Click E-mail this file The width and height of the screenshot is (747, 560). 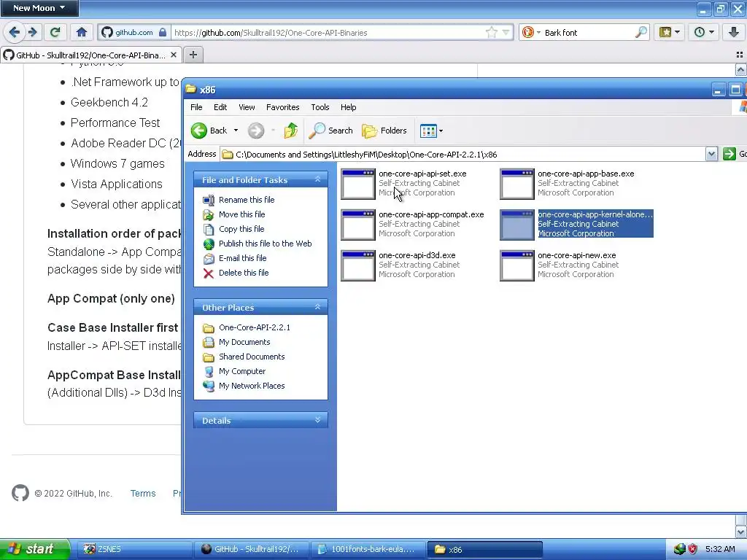click(242, 258)
